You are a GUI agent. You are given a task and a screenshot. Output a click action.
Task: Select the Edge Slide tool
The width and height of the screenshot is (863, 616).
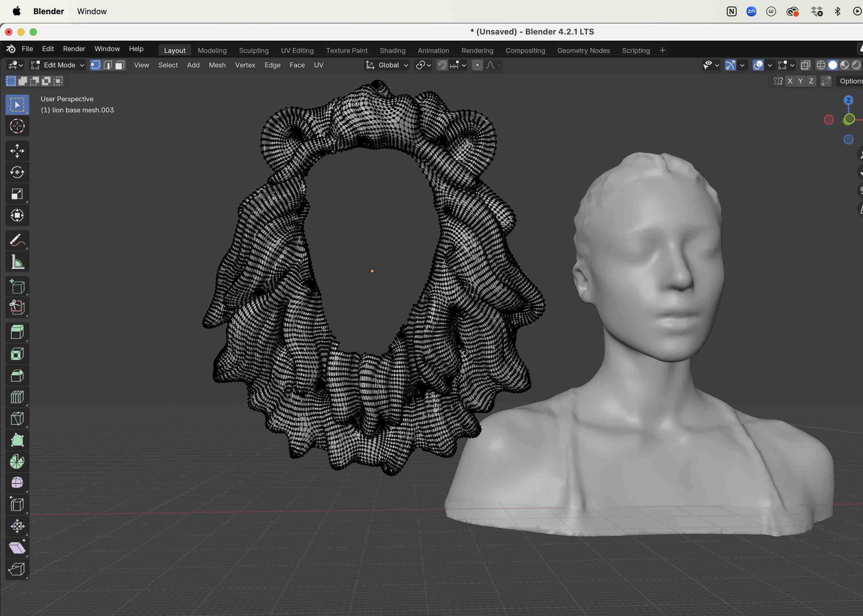click(17, 505)
